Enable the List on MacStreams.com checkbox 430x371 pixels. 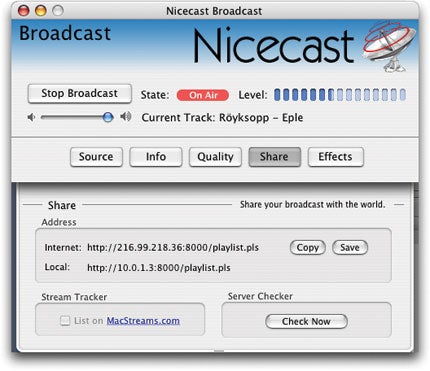coord(65,321)
